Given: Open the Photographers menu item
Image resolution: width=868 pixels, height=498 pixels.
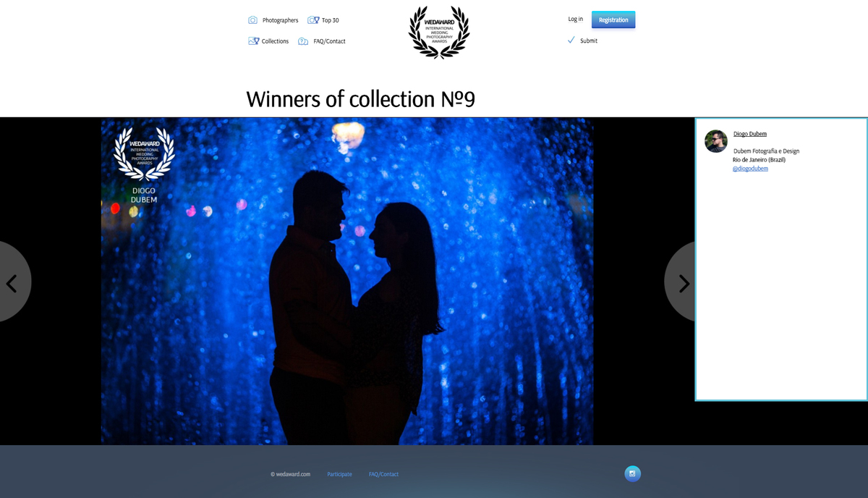Looking at the screenshot, I should coord(280,20).
